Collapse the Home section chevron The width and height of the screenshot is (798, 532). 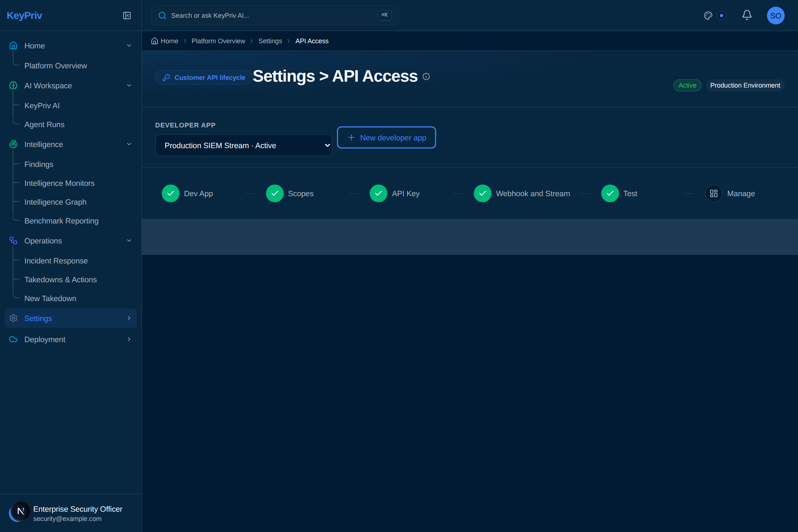[129, 45]
